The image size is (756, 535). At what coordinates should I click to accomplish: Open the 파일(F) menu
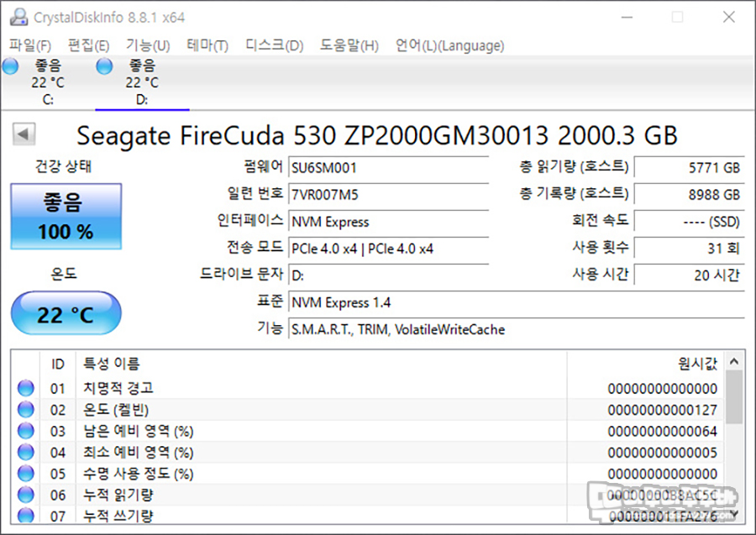tap(30, 46)
